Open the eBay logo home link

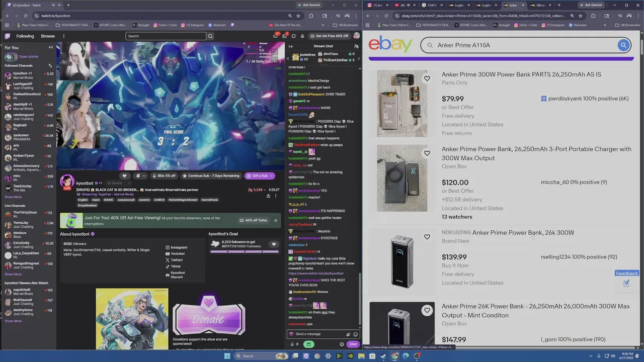point(390,44)
